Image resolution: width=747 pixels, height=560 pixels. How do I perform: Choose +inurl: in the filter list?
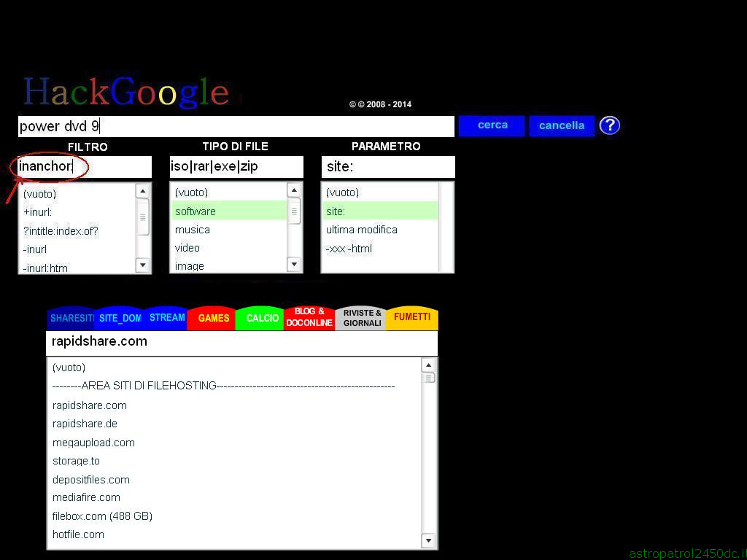click(x=38, y=212)
